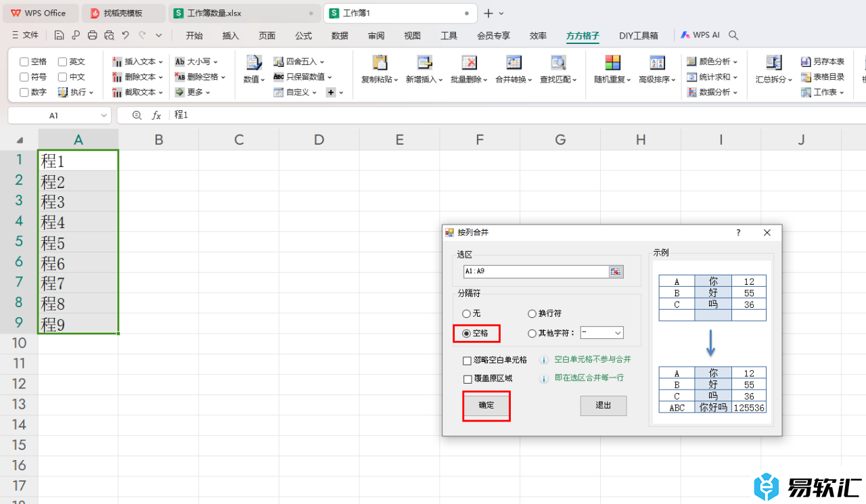Switch to the 开始 ribbon tab
The height and width of the screenshot is (504, 866).
(x=194, y=36)
